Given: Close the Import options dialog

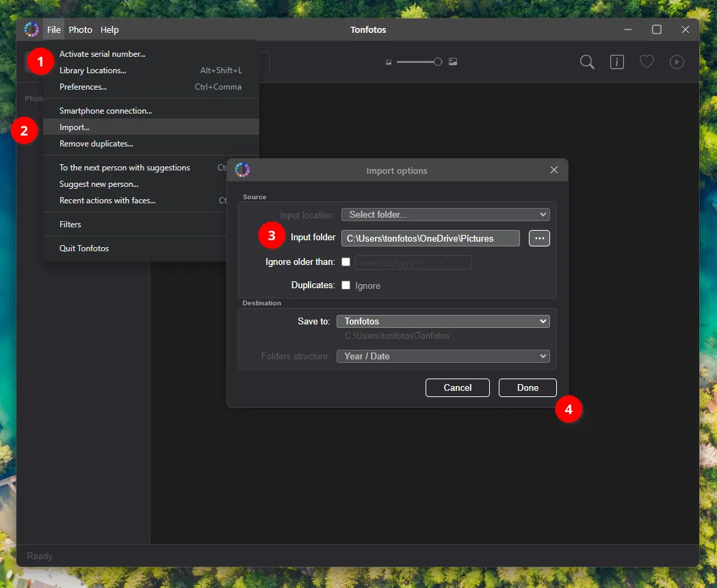Looking at the screenshot, I should (553, 170).
